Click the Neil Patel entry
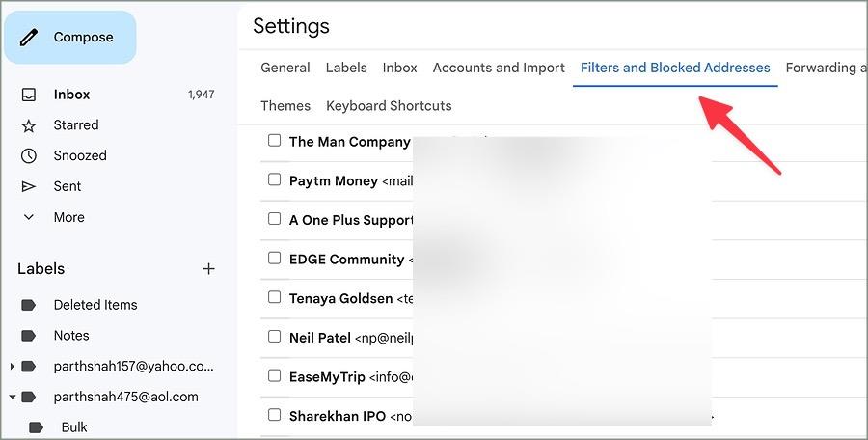Viewport: 868px width, 440px height. pos(320,338)
